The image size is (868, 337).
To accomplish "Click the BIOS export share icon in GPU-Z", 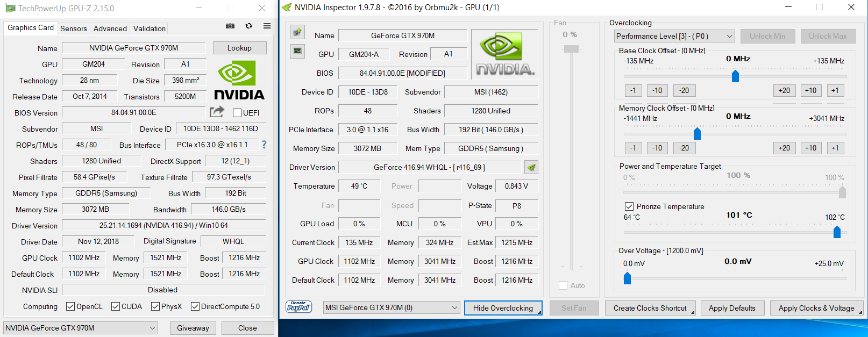I will pos(217,112).
